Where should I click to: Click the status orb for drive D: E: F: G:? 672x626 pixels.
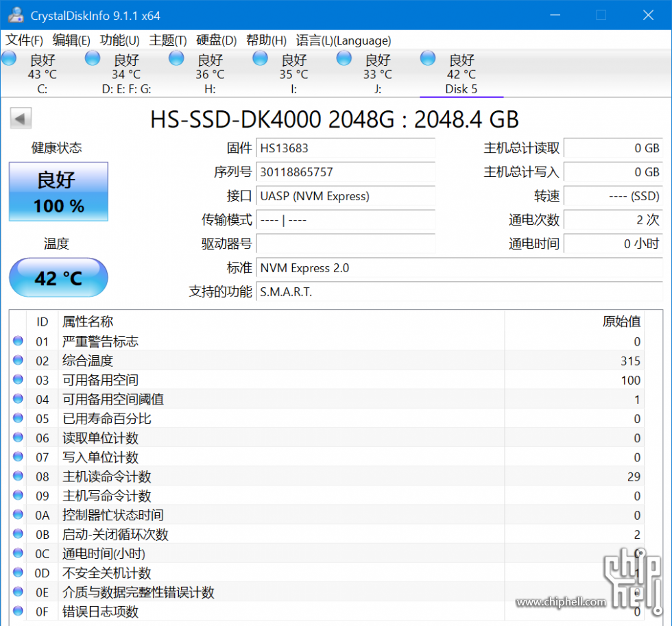(x=93, y=58)
